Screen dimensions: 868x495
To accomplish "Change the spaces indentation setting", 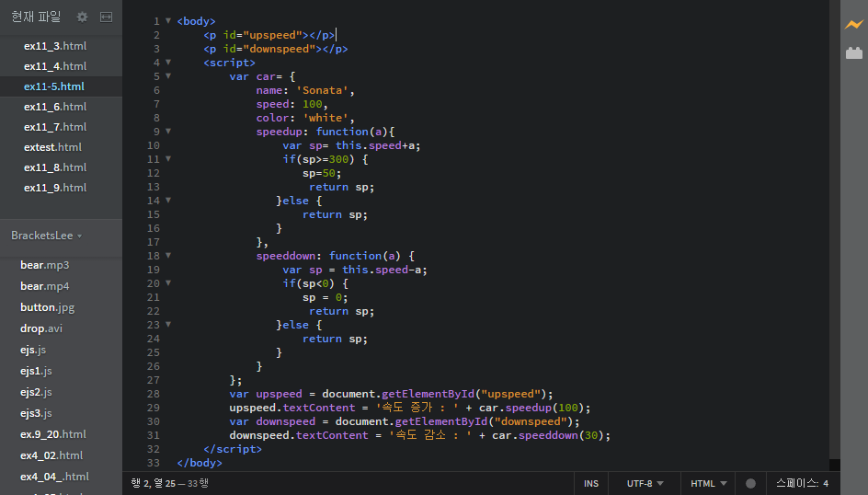I will tap(796, 483).
